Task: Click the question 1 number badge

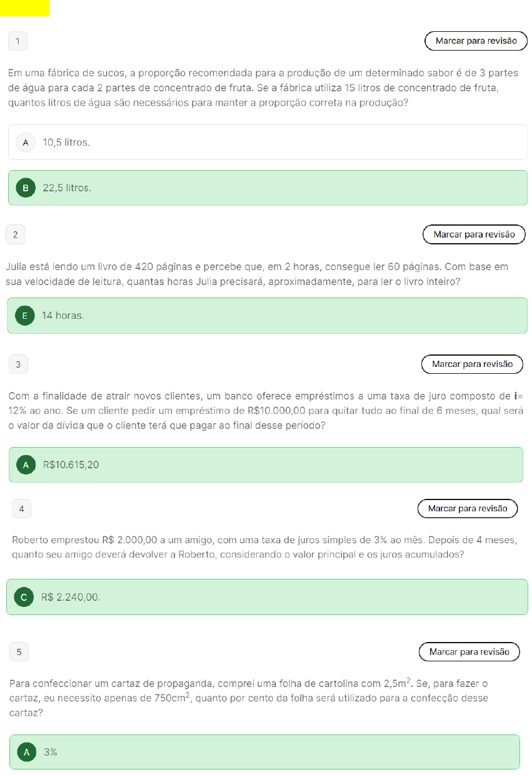Action: click(18, 42)
